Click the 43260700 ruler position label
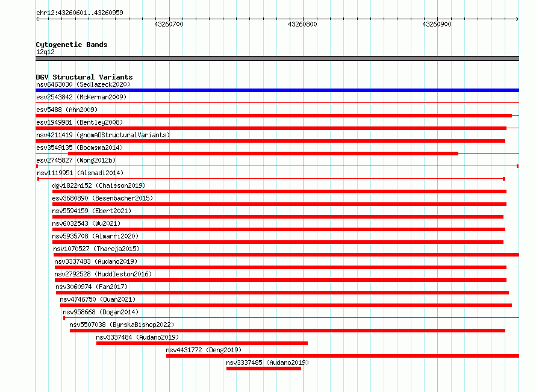 [x=169, y=24]
